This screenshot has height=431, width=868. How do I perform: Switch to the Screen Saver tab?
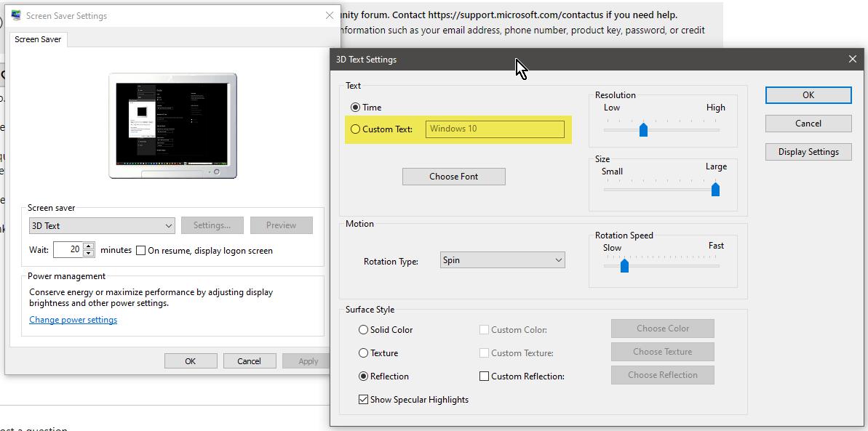pos(38,39)
